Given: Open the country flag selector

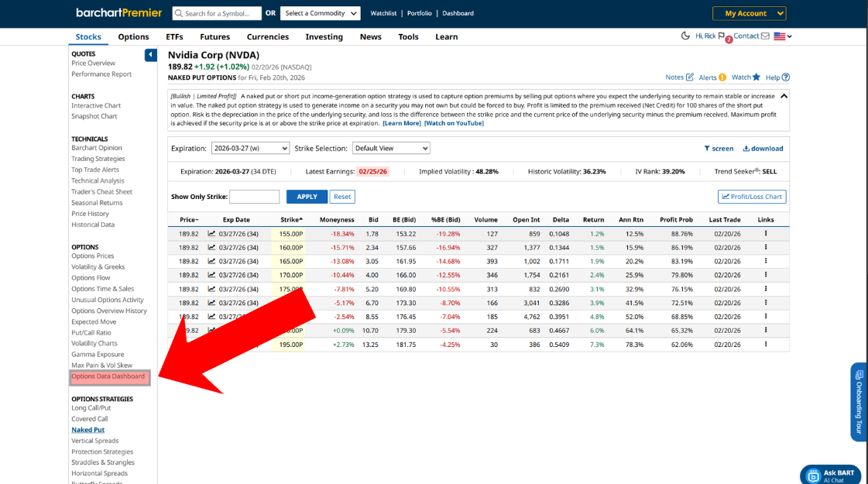Looking at the screenshot, I should click(783, 36).
